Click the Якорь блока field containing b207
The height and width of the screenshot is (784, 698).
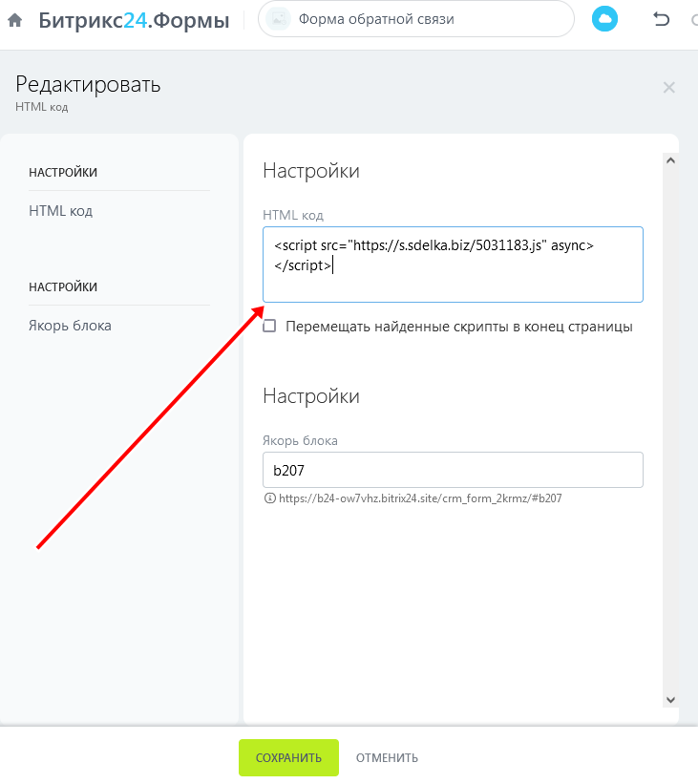pyautogui.click(x=453, y=471)
